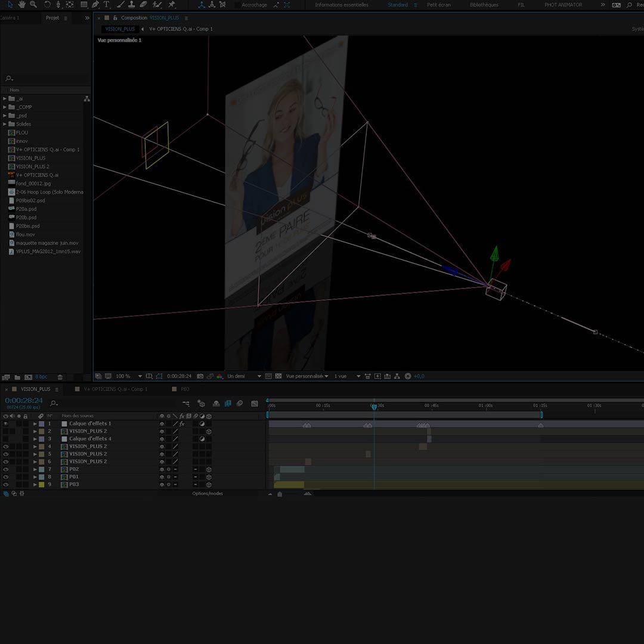
Task: Toggle 3D layer switch on P02
Action: click(209, 469)
